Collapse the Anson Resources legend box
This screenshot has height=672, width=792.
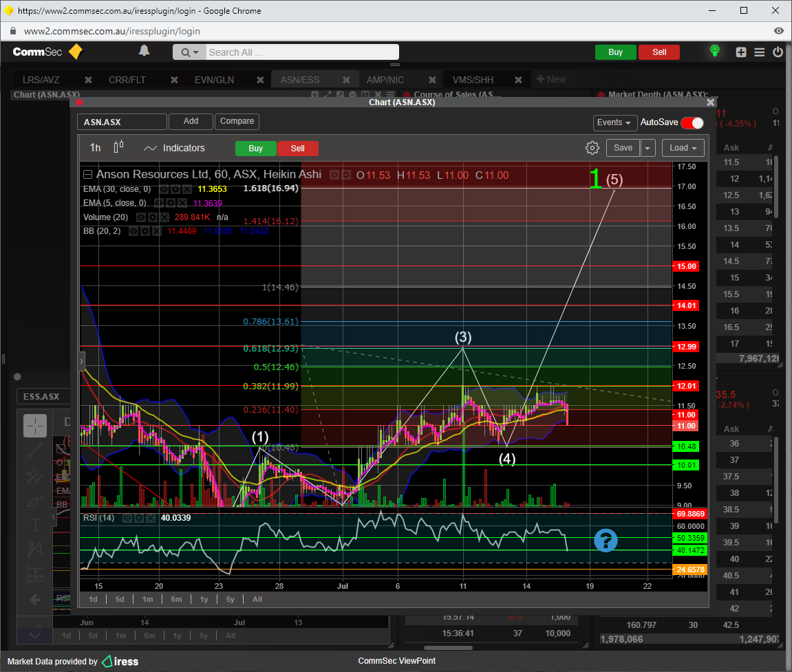[87, 175]
